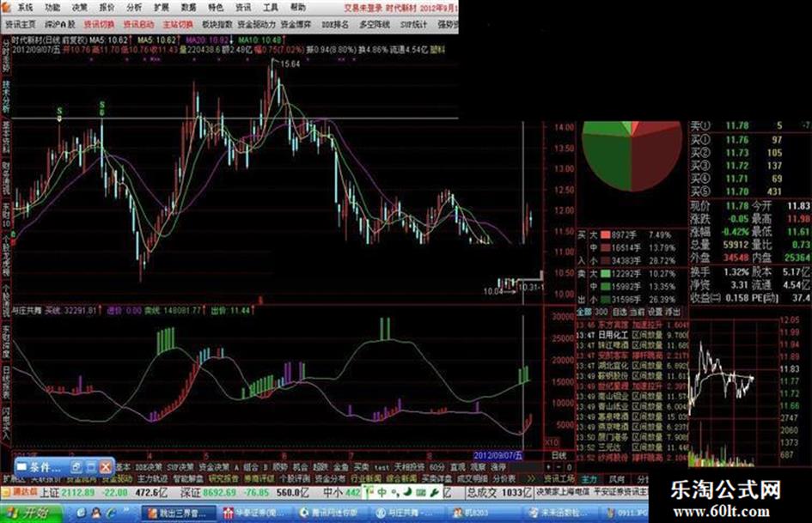Select the 60分 bottom tab
The height and width of the screenshot is (523, 812).
click(x=437, y=467)
